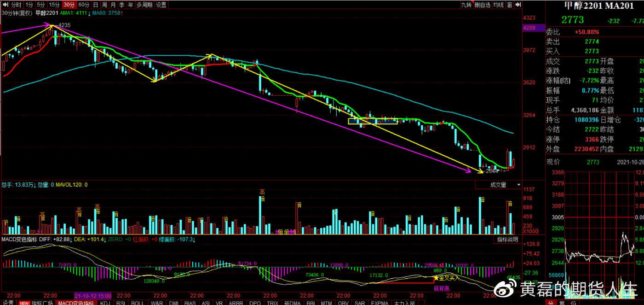Click the 2021-10-28 date label

(630, 162)
